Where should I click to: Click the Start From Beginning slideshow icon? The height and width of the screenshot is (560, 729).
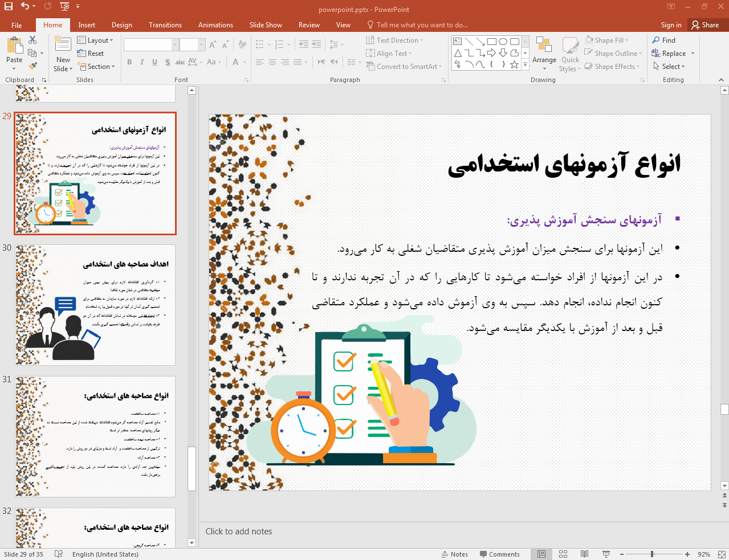pos(64,6)
